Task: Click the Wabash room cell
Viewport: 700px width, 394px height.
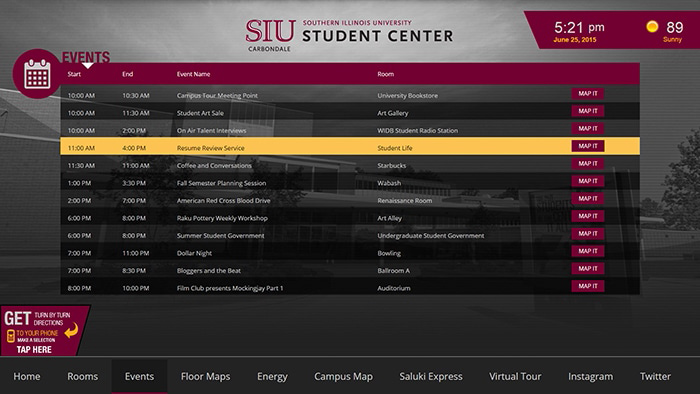Action: tap(389, 183)
